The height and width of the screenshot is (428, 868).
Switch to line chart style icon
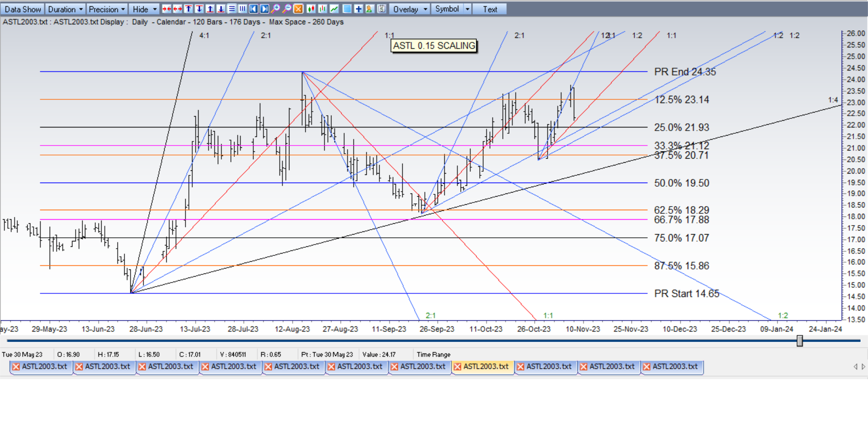334,9
